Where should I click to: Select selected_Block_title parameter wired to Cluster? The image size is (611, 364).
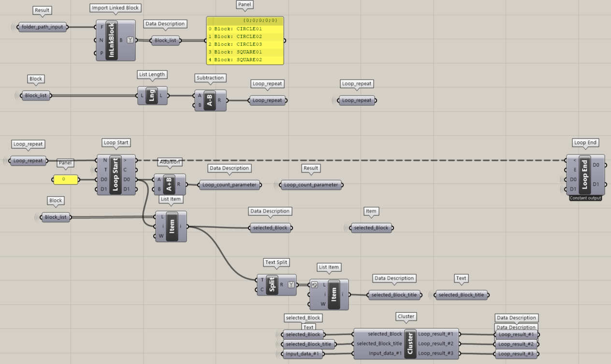307,344
